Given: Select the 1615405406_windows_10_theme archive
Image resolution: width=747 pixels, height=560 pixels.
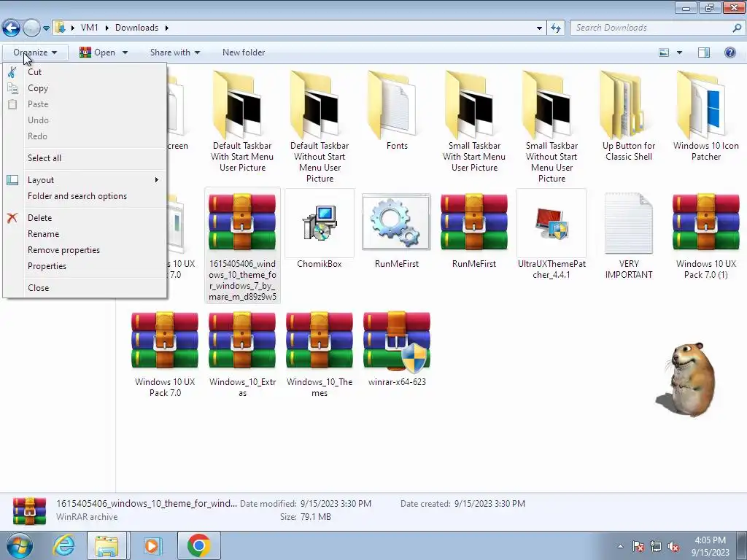Looking at the screenshot, I should pyautogui.click(x=242, y=246).
